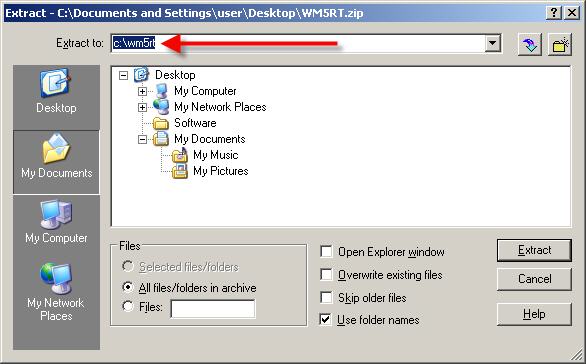Screen dimensions: 586x364
Task: Uncheck Use folder names checkbox
Action: [326, 320]
